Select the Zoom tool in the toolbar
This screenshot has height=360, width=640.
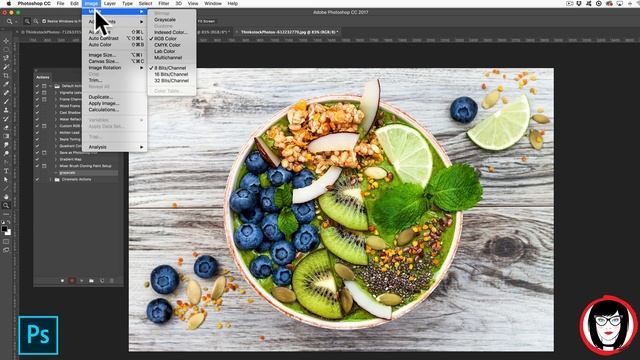click(6, 205)
